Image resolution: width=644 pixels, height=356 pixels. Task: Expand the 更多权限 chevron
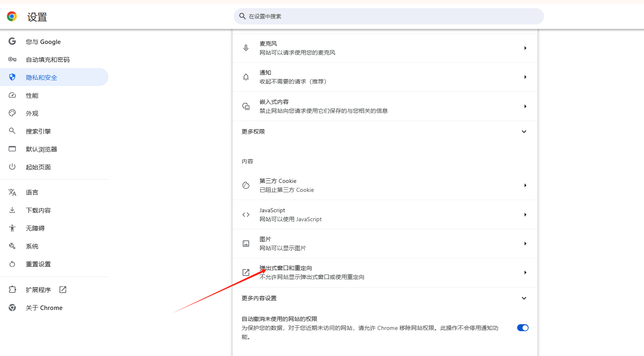point(524,132)
